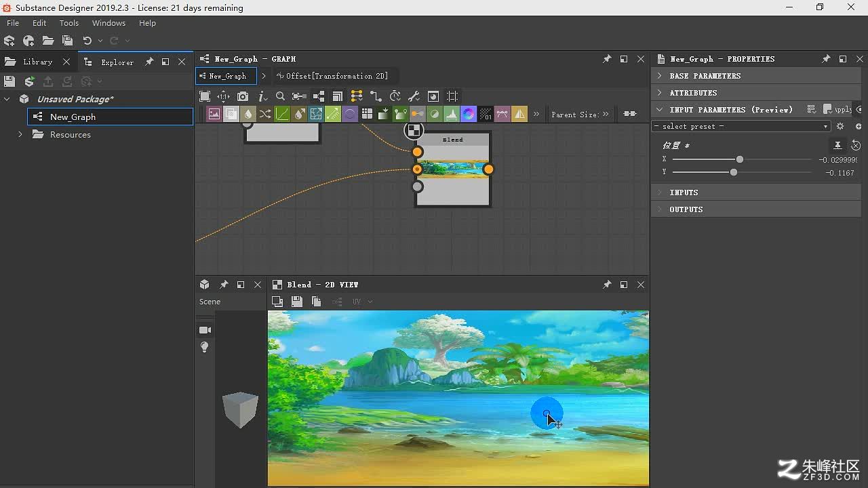Create a new Substance package
The width and height of the screenshot is (868, 488).
coord(9,41)
